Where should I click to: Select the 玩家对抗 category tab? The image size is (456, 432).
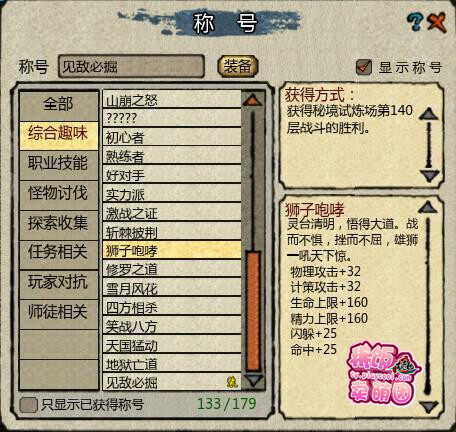pyautogui.click(x=59, y=284)
